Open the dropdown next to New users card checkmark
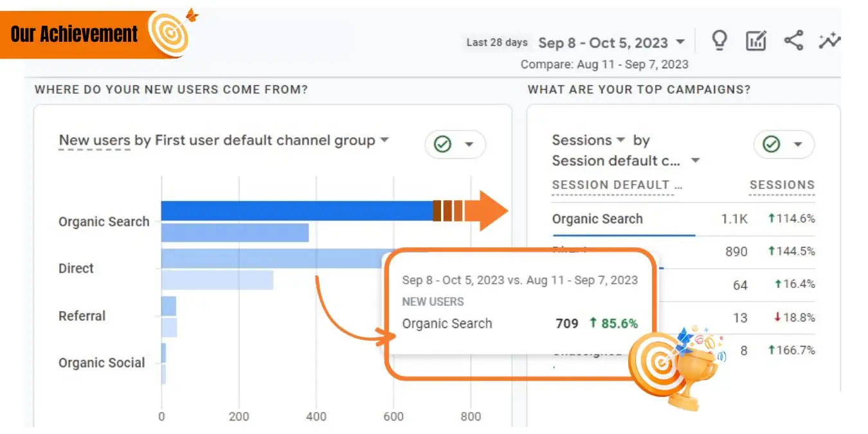The width and height of the screenshot is (868, 434). pos(468,145)
